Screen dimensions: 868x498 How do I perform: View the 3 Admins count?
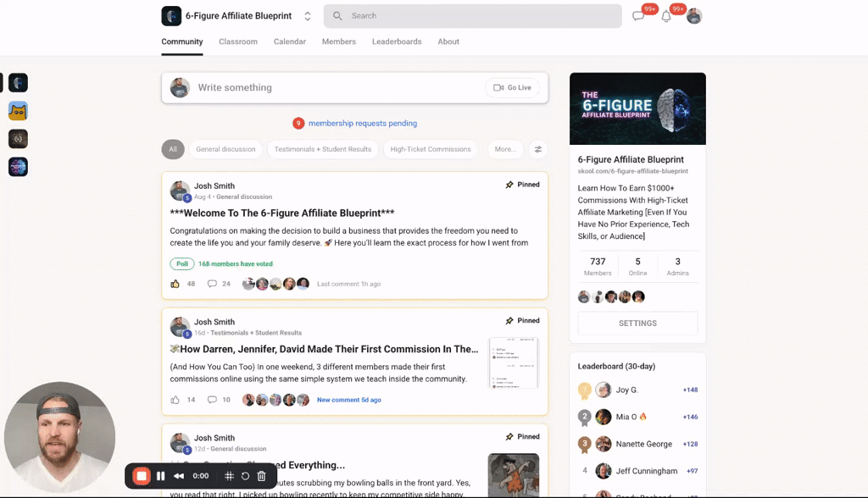pos(677,266)
